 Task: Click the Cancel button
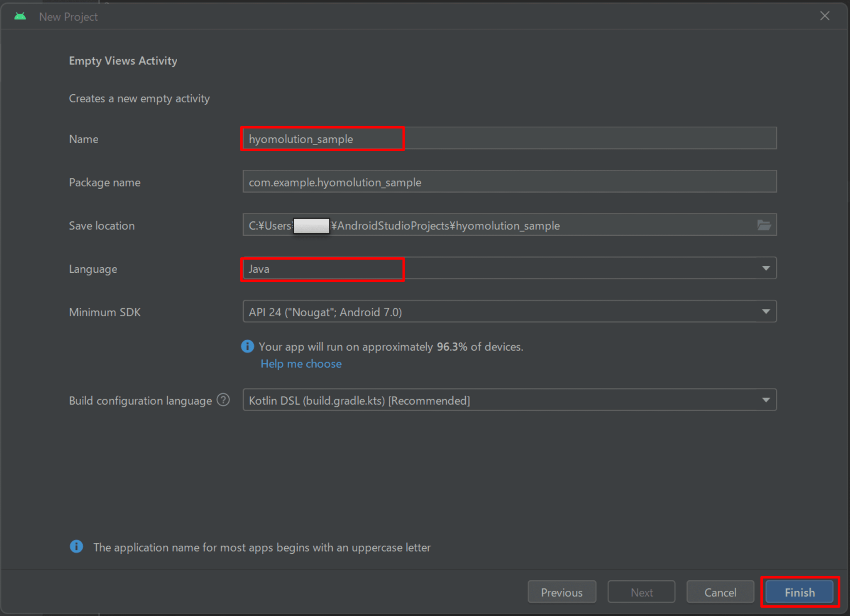click(720, 592)
